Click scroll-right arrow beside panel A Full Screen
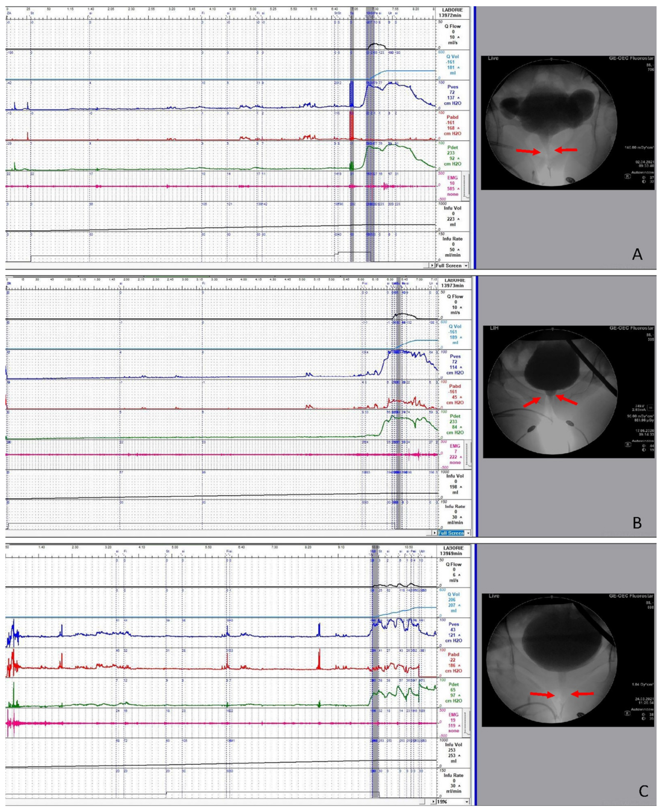Image resolution: width=663 pixels, height=812 pixels. click(x=432, y=265)
